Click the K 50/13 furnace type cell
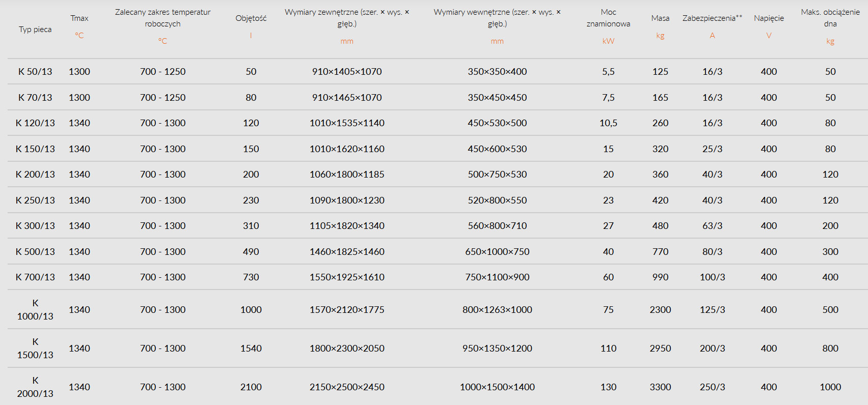Screen dimensions: 868x405 pyautogui.click(x=35, y=72)
